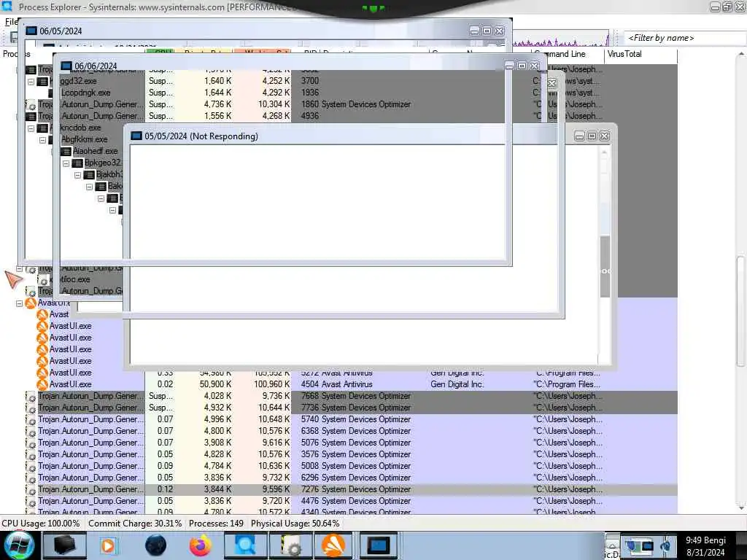Click the 'Processes: 149' status text
747x560 pixels.
pos(216,524)
